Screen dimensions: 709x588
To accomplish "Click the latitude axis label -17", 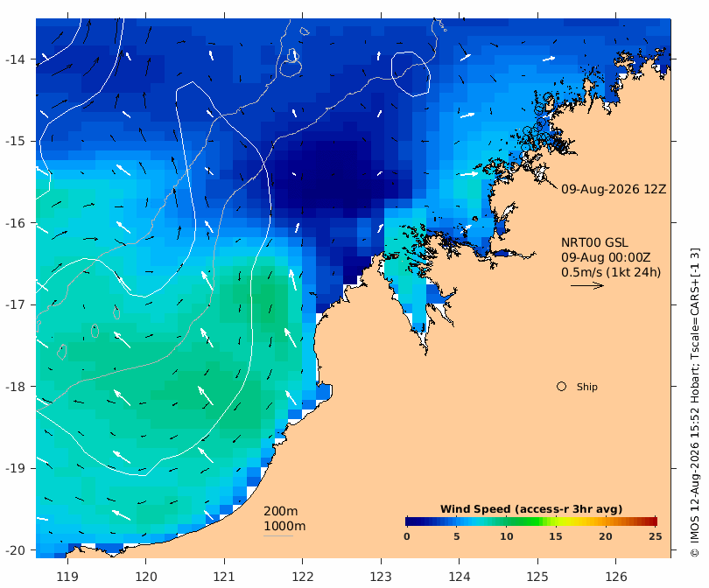I will 15,304.
